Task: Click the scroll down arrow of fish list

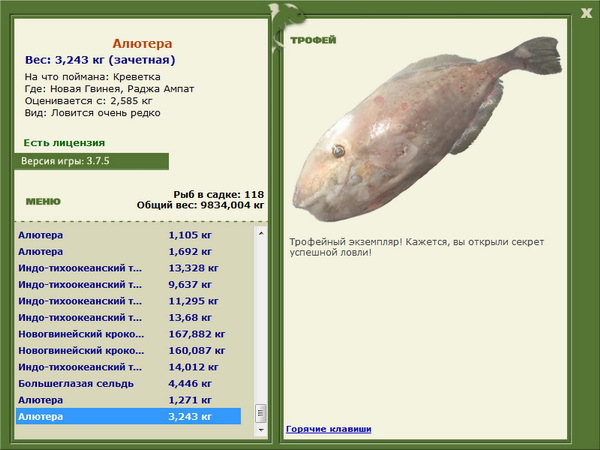Action: (x=261, y=430)
